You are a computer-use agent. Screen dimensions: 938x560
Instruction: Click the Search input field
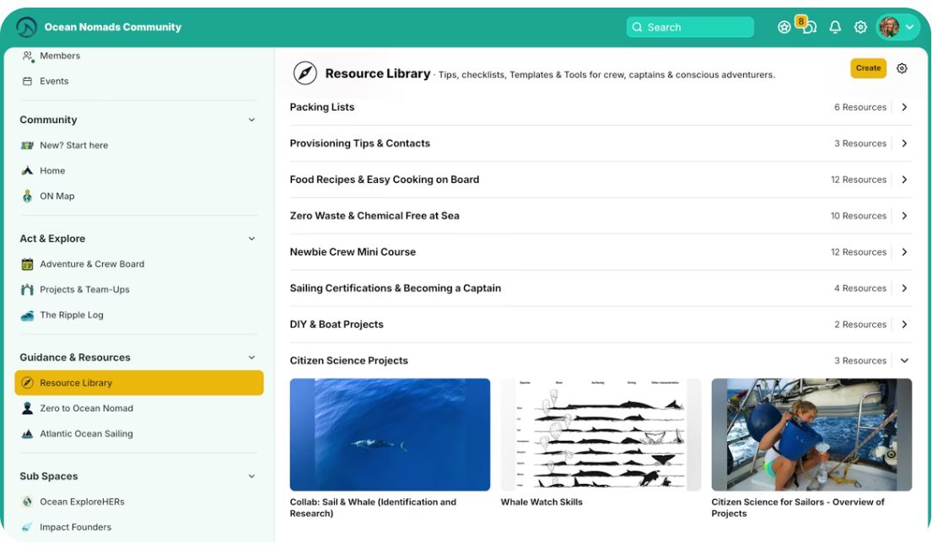click(x=690, y=27)
